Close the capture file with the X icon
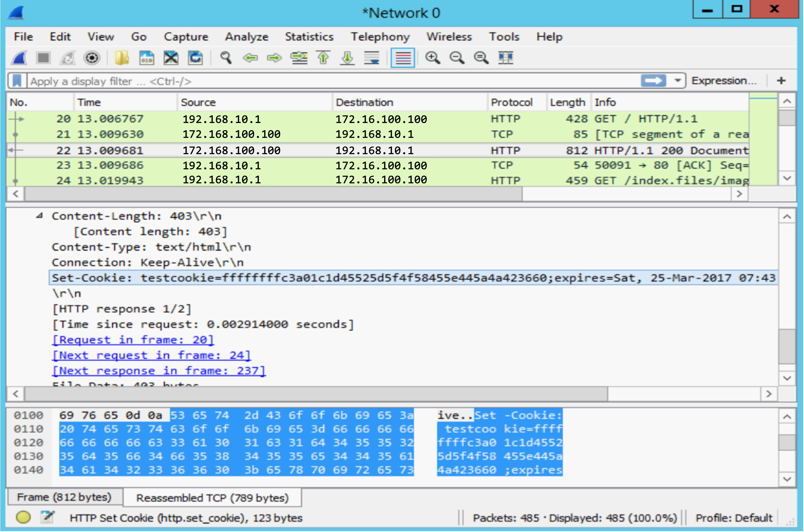The width and height of the screenshot is (804, 532). [x=171, y=58]
